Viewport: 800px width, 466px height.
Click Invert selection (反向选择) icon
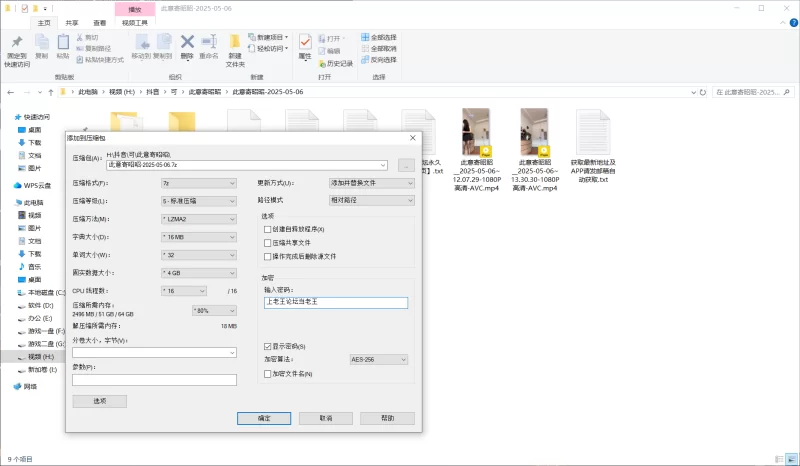click(x=365, y=60)
